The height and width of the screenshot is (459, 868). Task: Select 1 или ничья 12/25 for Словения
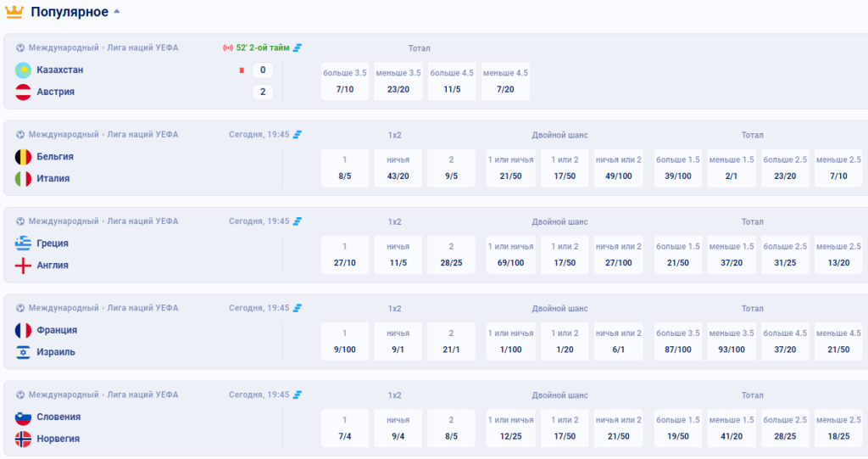510,428
